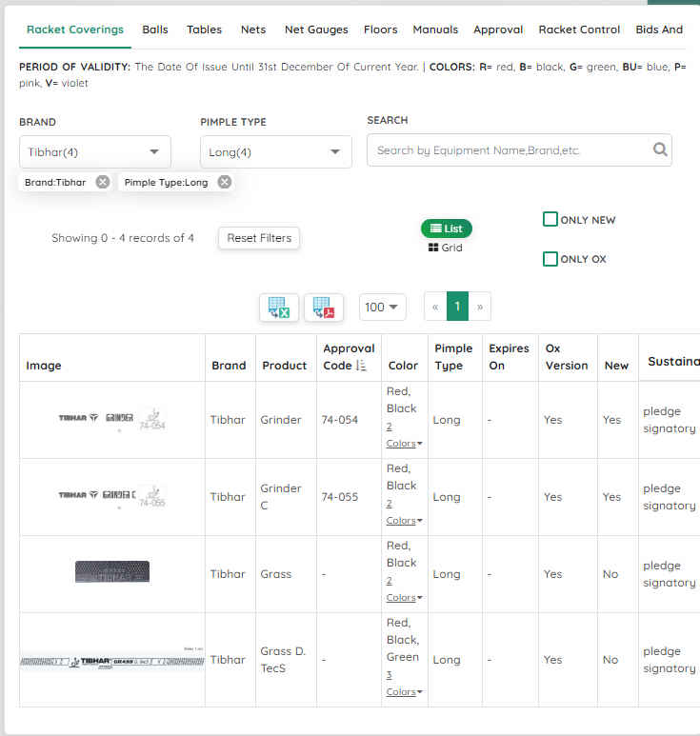Screen dimensions: 700x736
Task: Open the Manuals tab
Action: [x=435, y=30]
